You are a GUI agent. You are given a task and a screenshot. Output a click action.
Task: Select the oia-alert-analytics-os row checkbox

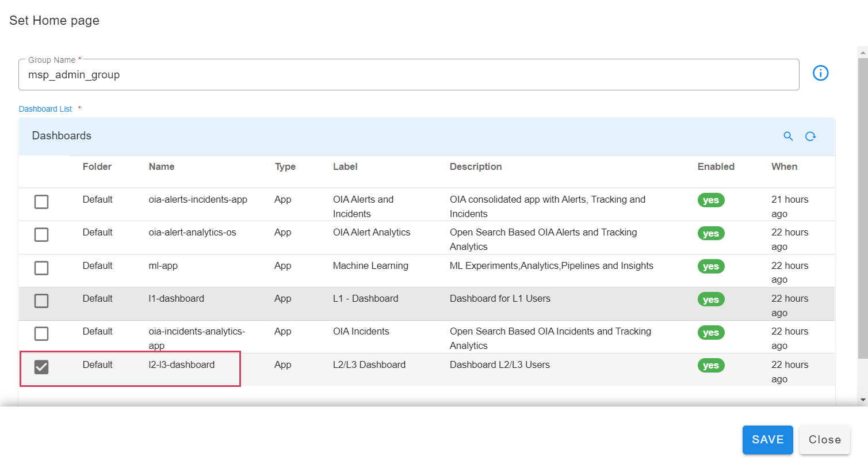point(41,234)
